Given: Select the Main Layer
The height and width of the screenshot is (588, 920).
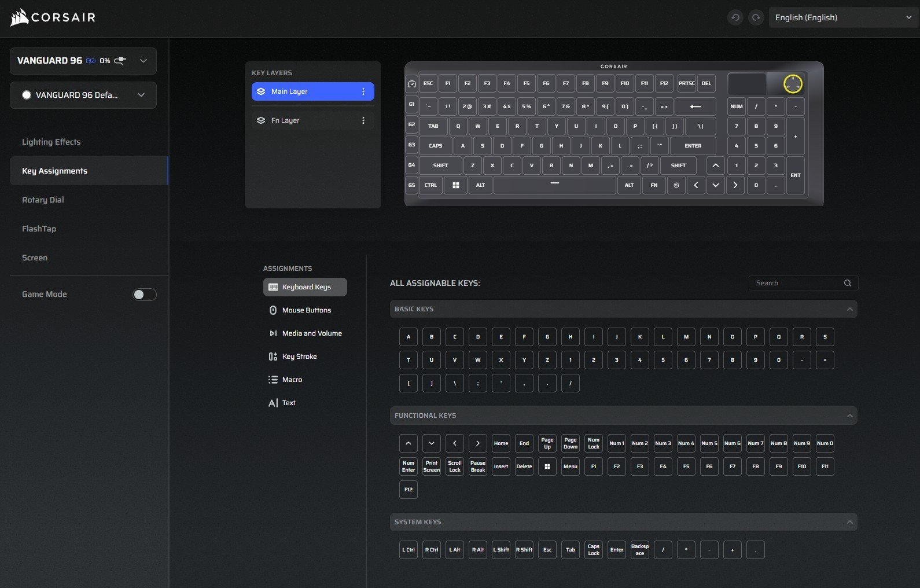Looking at the screenshot, I should (x=313, y=91).
